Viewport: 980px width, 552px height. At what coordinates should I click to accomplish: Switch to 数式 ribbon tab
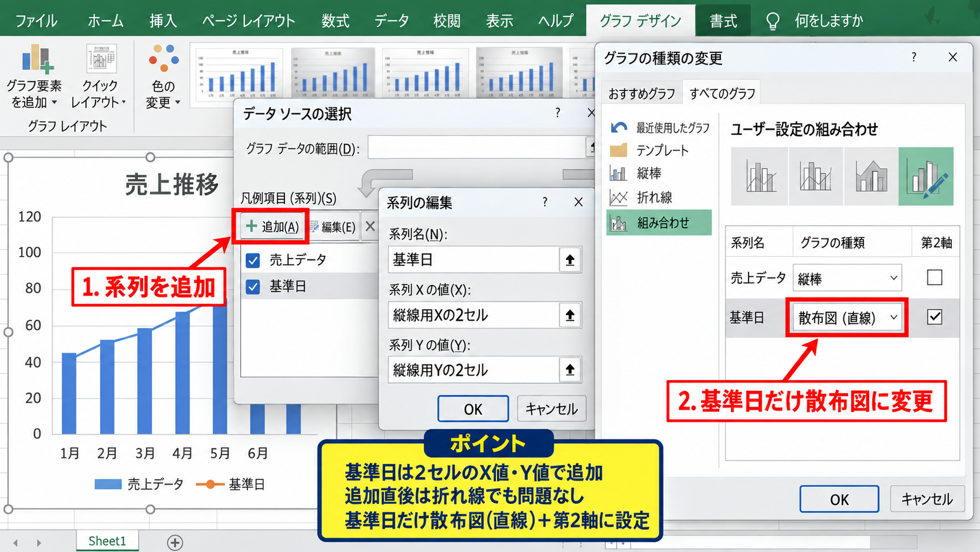tap(335, 21)
